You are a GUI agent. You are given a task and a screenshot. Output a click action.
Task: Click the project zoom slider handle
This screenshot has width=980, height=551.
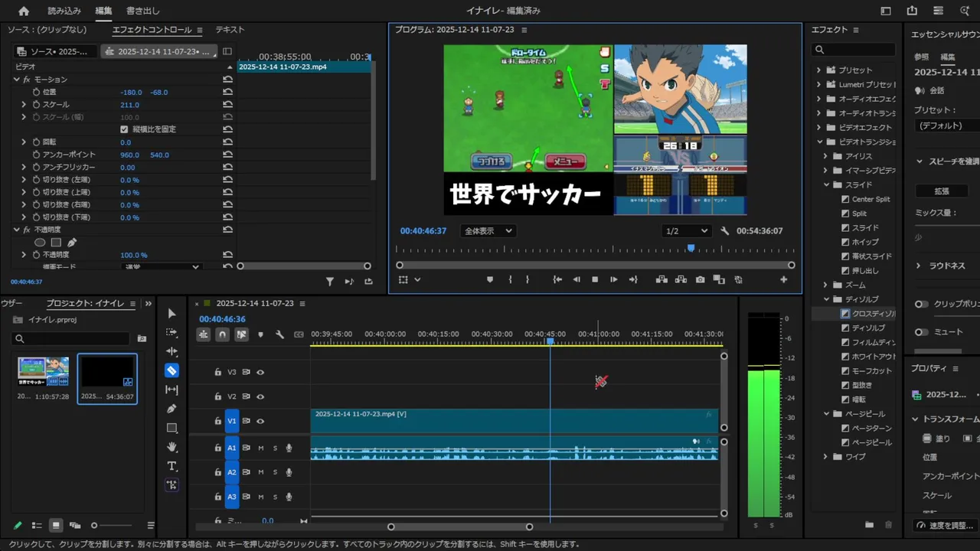[94, 526]
